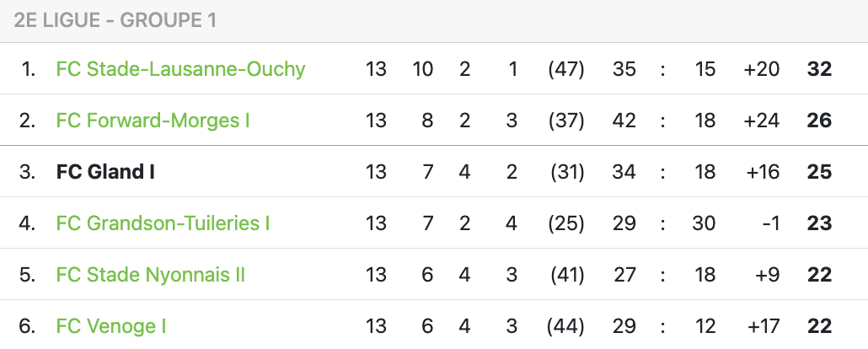
Task: Click the 23 points for Grandson-Tuileries
Action: click(x=819, y=223)
